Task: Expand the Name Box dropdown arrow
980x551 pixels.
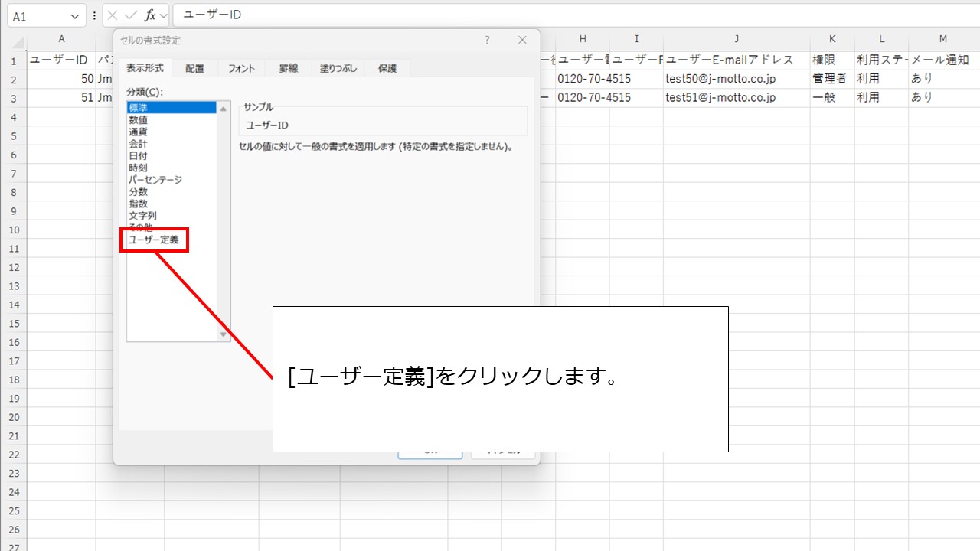Action: (75, 16)
